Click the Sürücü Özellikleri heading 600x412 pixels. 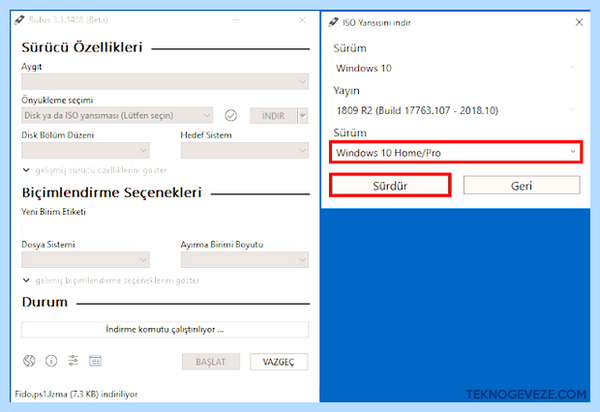point(82,47)
